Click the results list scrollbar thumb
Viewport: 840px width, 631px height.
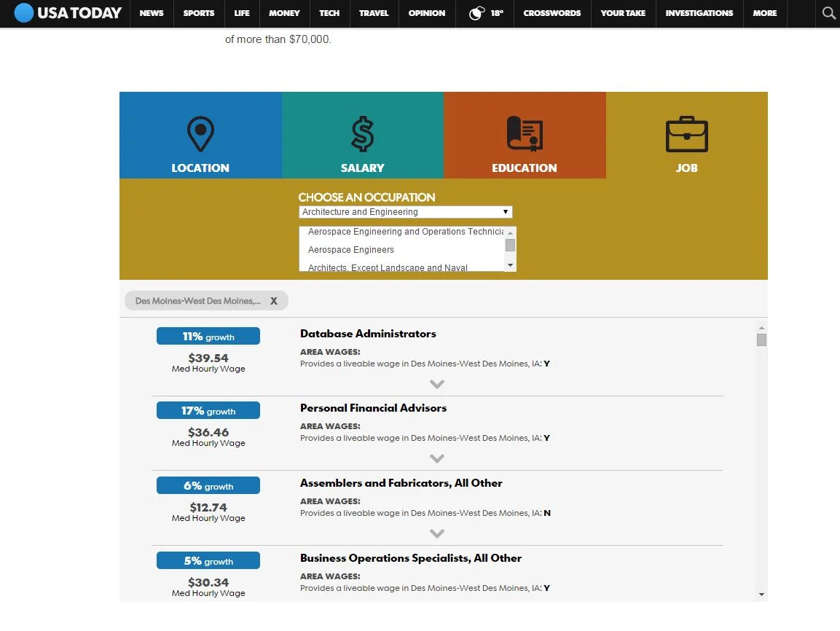(761, 340)
